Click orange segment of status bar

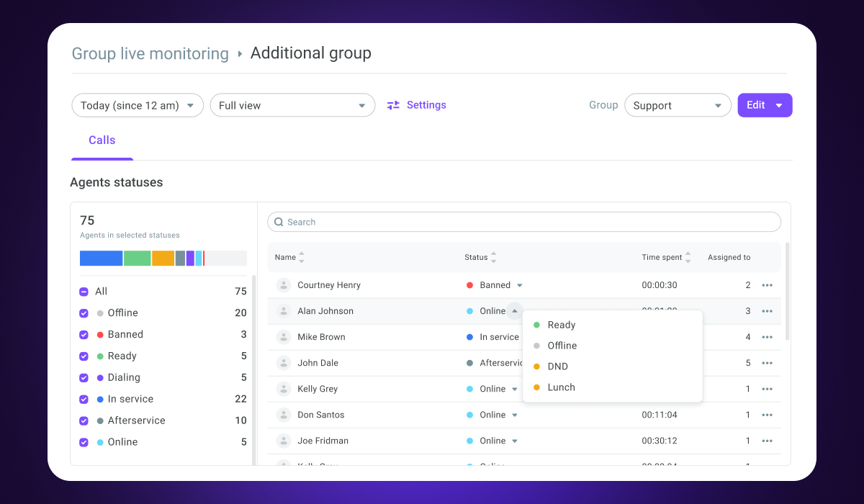coord(163,258)
